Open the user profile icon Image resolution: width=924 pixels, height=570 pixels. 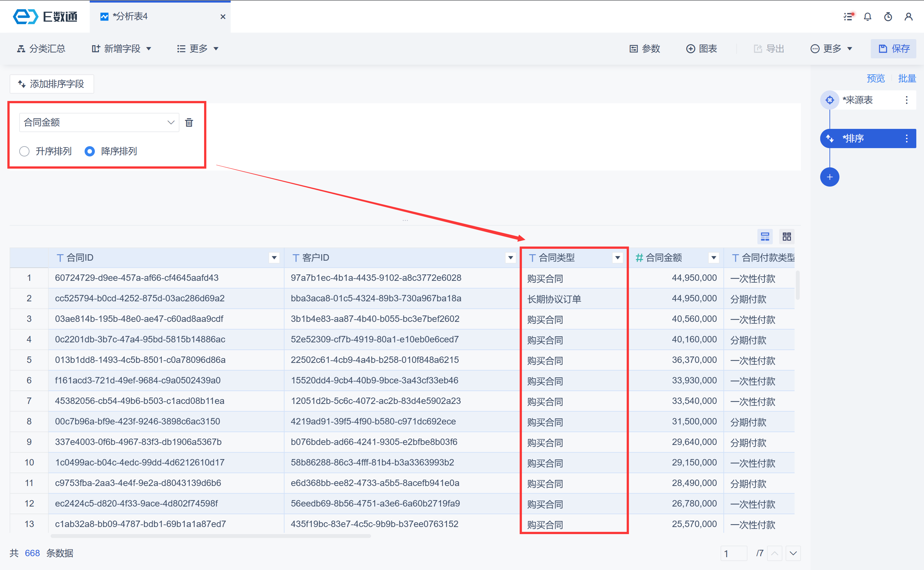pos(908,17)
